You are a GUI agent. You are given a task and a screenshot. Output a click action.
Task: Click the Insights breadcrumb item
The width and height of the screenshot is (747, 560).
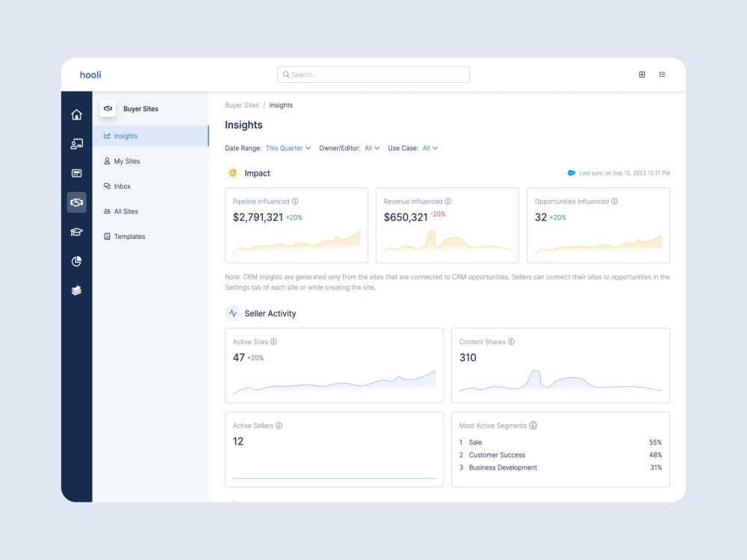281,105
